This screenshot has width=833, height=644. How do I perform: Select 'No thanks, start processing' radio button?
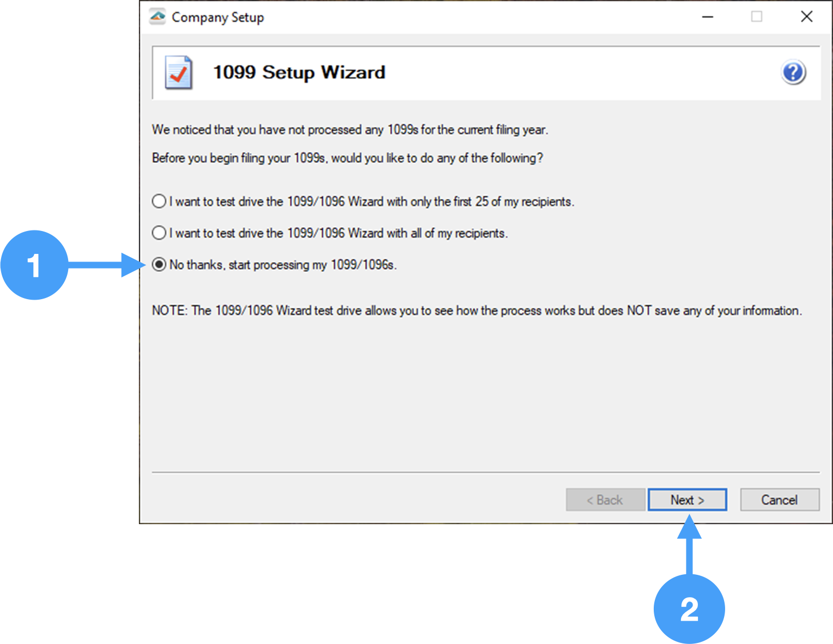point(159,265)
